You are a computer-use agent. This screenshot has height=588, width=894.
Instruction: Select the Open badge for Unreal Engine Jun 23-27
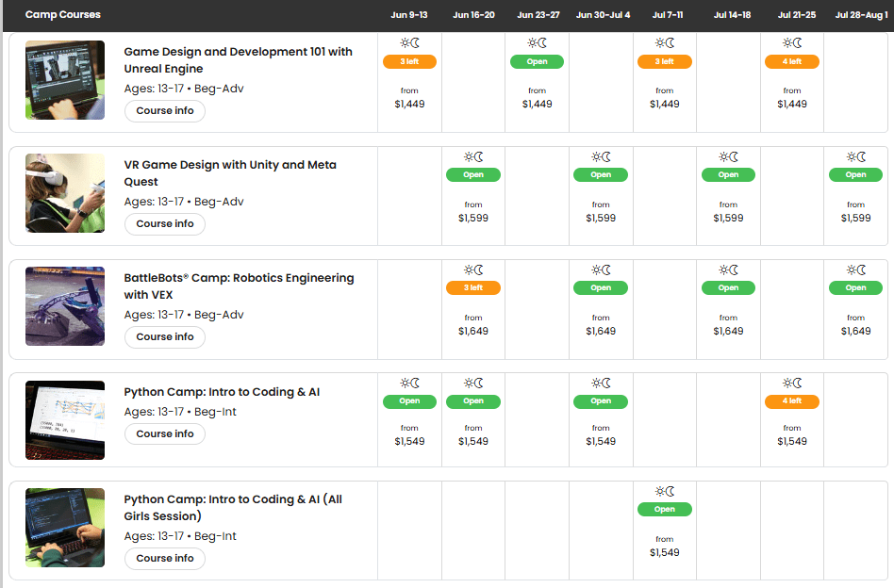[x=537, y=62]
